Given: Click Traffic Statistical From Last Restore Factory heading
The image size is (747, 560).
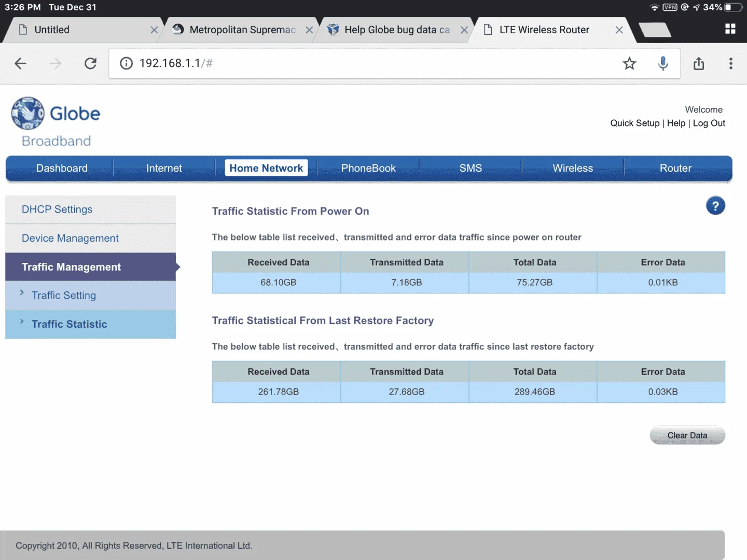Looking at the screenshot, I should tap(323, 320).
